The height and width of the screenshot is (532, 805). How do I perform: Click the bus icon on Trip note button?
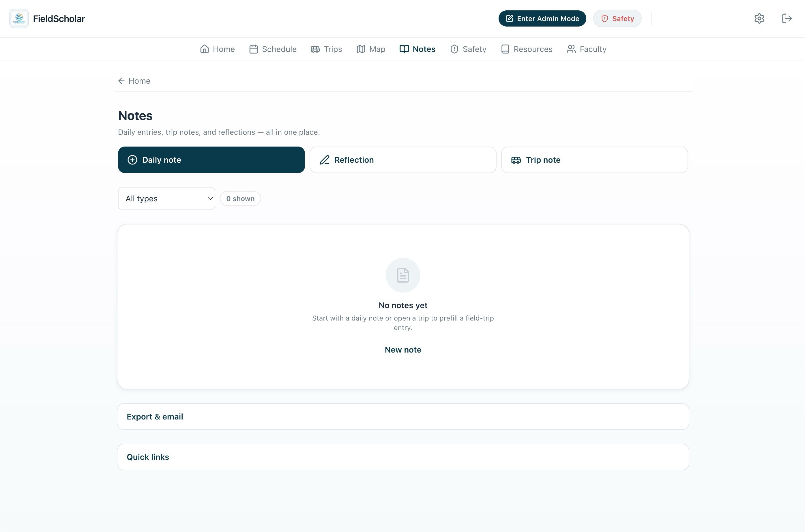click(x=516, y=160)
